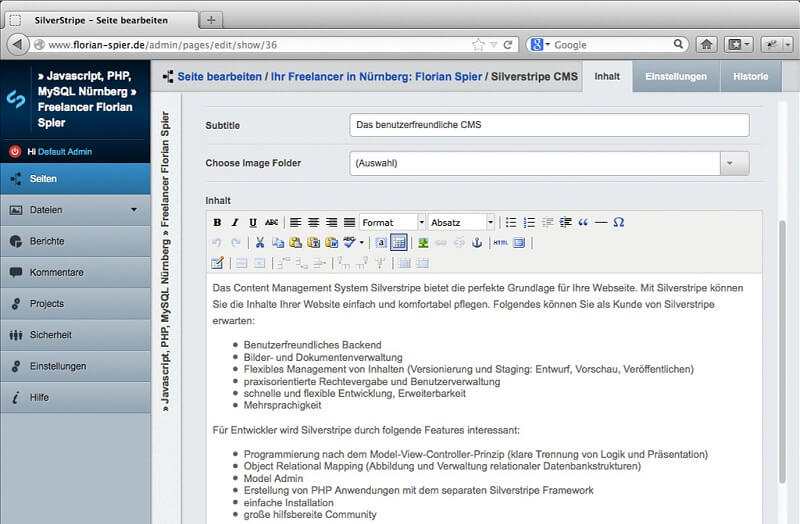Open the Absatz paragraph dropdown
Screen dimensions: 800x524
(x=461, y=222)
